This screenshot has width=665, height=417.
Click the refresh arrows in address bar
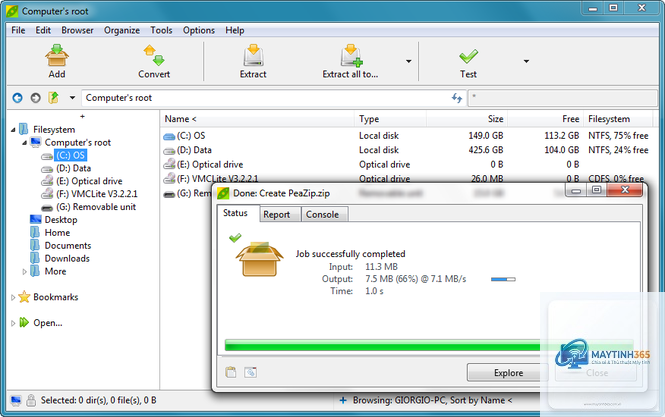tap(457, 98)
